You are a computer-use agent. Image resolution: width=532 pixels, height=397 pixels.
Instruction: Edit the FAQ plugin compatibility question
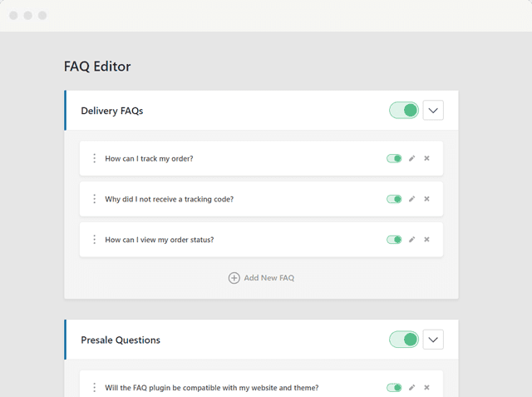411,387
